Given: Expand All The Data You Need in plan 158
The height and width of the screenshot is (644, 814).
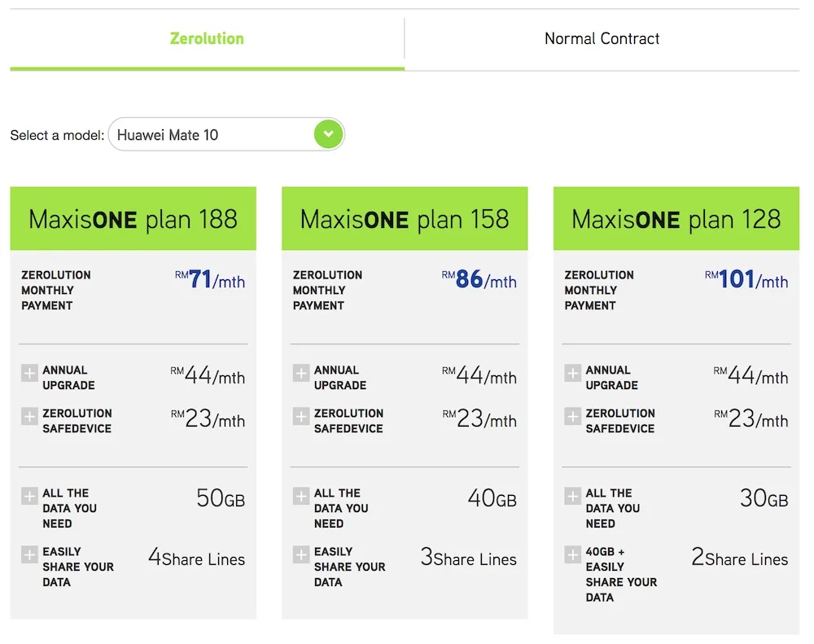Looking at the screenshot, I should (x=301, y=496).
